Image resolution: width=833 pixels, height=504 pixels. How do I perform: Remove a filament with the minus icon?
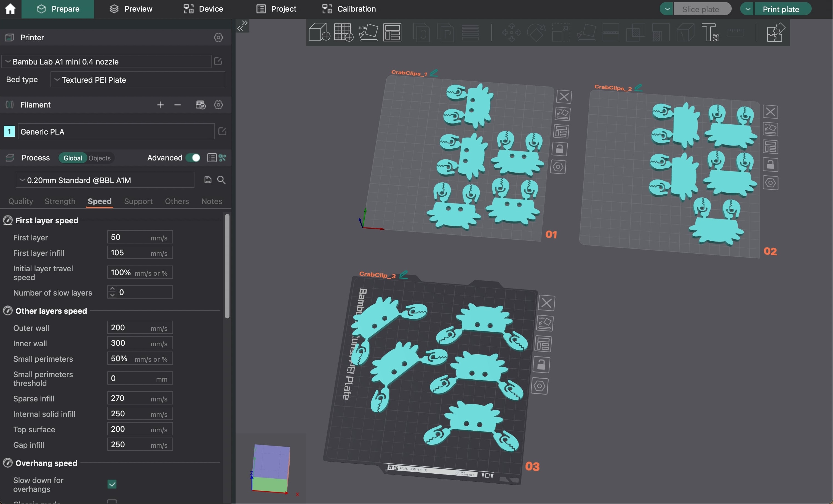point(178,105)
